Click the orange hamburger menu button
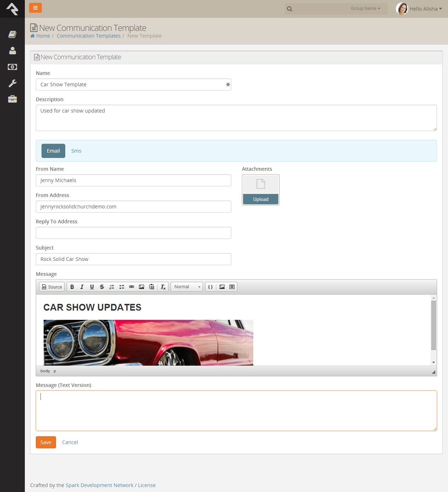This screenshot has height=492, width=448. point(35,8)
